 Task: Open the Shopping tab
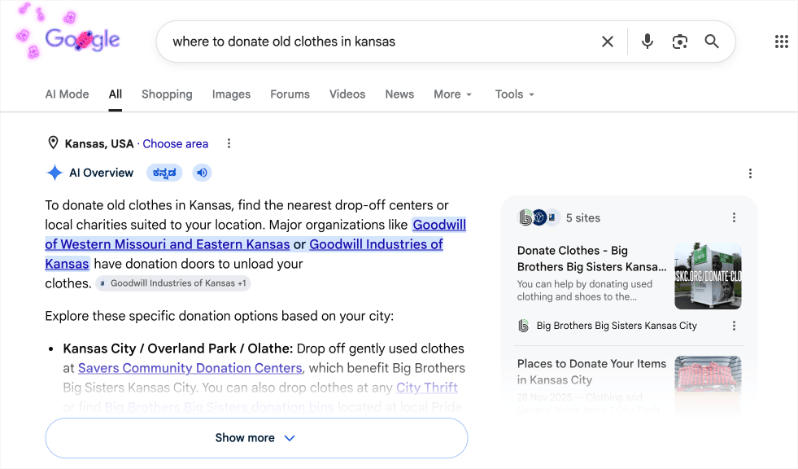point(167,94)
